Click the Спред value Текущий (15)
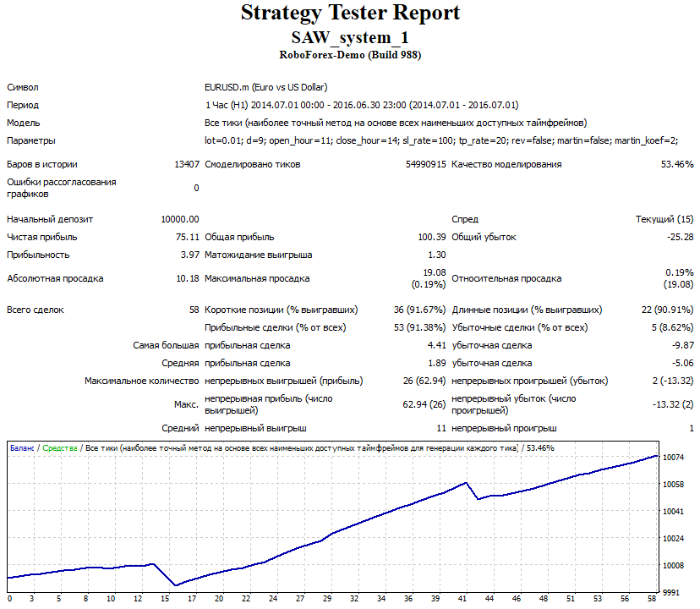The width and height of the screenshot is (700, 609). tap(667, 218)
